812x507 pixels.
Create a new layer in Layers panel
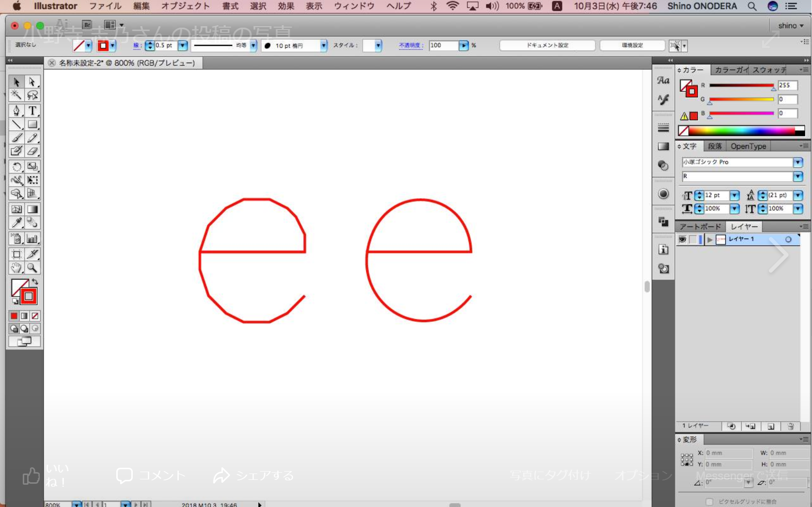click(770, 427)
